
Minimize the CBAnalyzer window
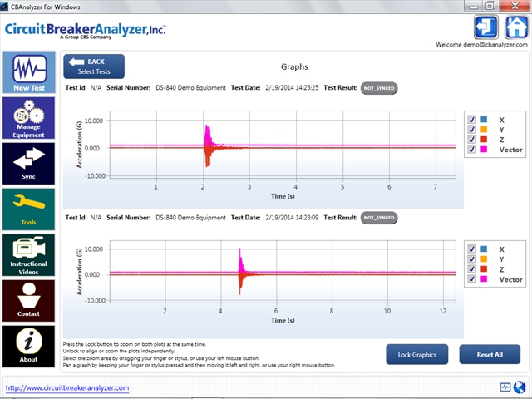coord(474,6)
